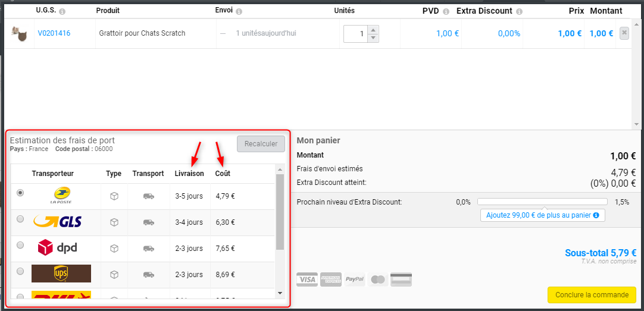Click the carrier list scroll-down arrow
Image resolution: width=644 pixels, height=311 pixels.
(280, 293)
